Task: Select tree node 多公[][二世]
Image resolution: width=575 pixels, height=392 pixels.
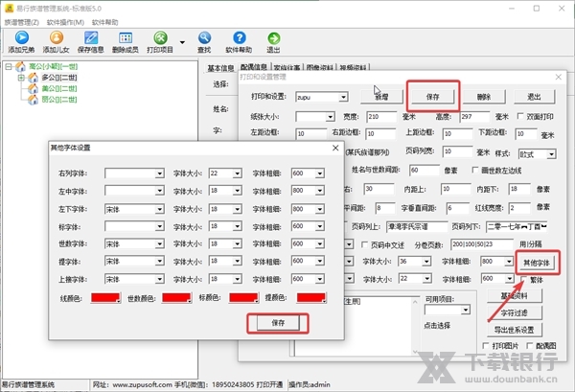Action: tap(59, 78)
